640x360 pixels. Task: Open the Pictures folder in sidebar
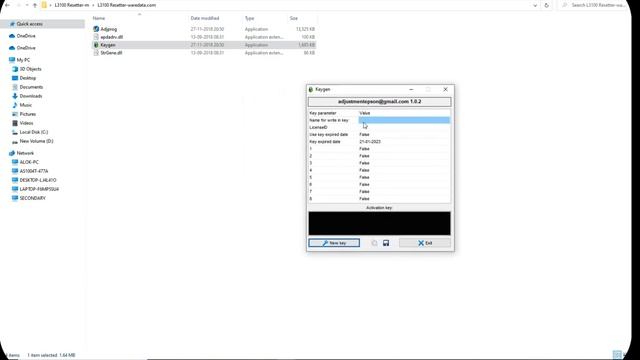27,114
